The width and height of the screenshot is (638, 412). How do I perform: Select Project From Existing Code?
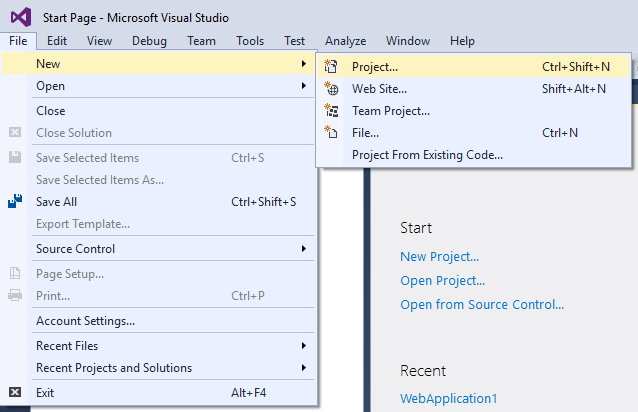coord(427,155)
